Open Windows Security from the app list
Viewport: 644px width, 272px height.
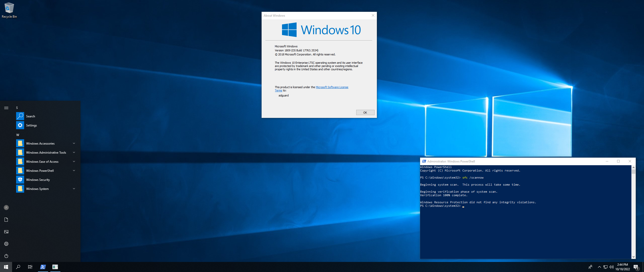point(38,180)
